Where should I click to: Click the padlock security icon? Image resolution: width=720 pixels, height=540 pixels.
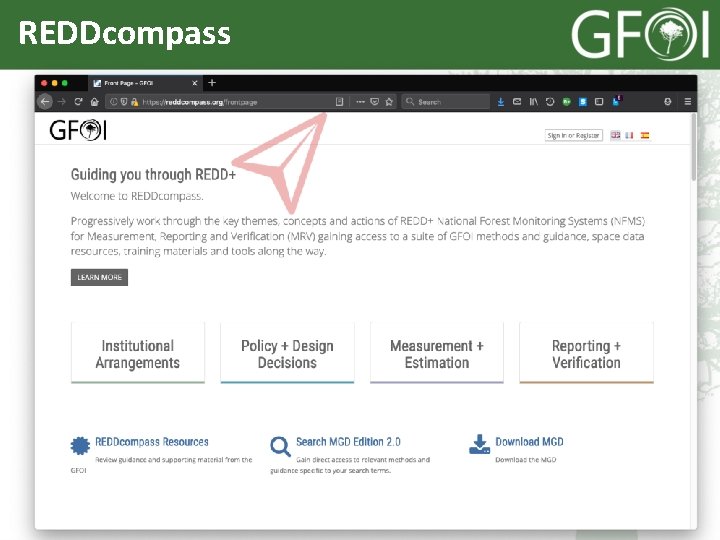coord(135,102)
